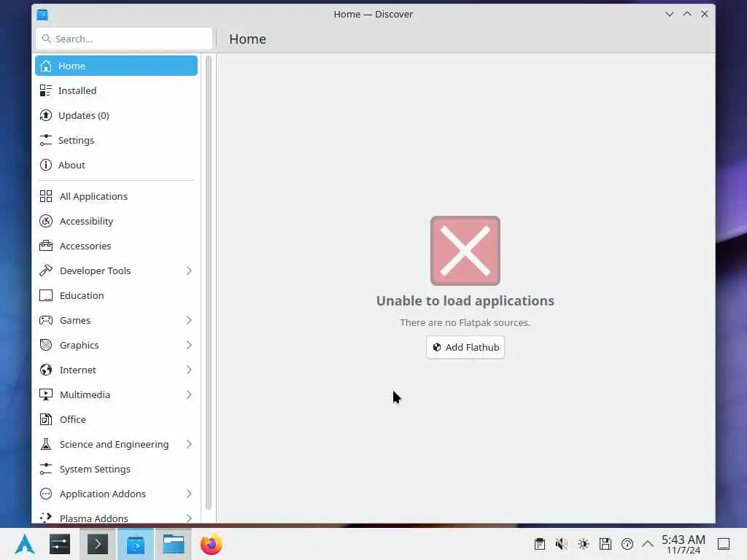Screen dimensions: 747x560
Task: Click the Search input field
Action: coord(124,39)
